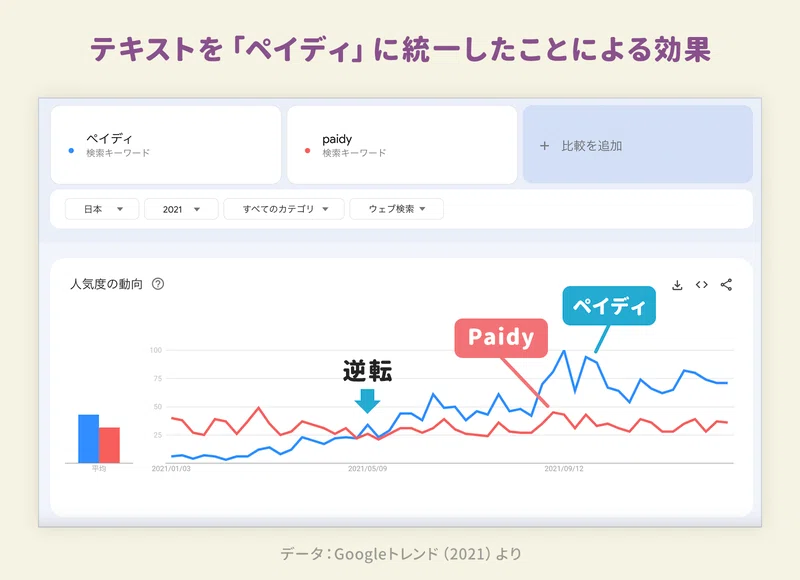Viewport: 800px width, 580px height.
Task: Click the blue ペイディ callout label
Action: [608, 306]
